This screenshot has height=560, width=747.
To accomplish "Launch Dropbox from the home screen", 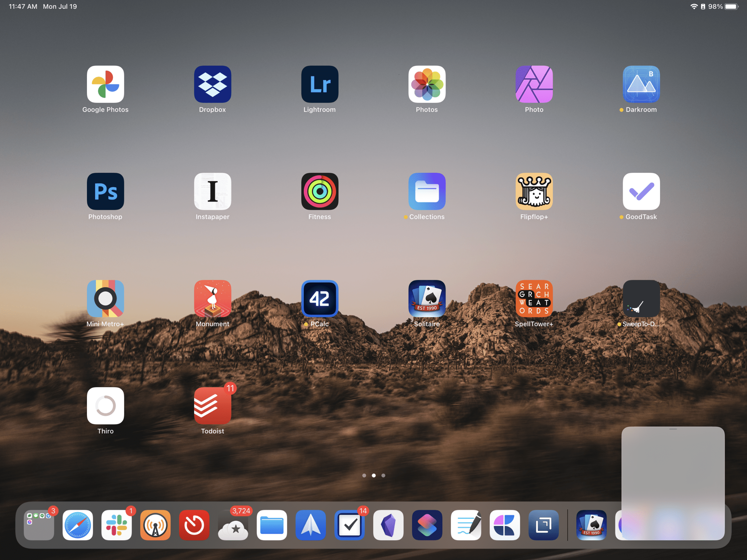I will tap(212, 84).
